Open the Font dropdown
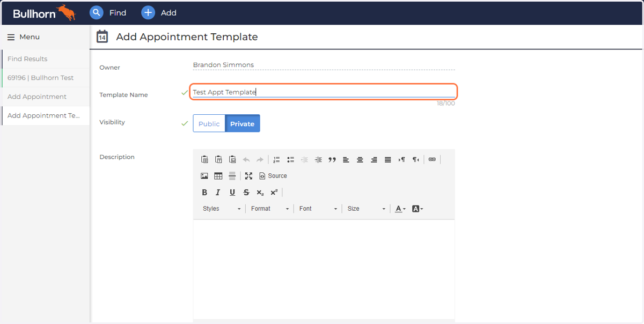 [x=318, y=209]
